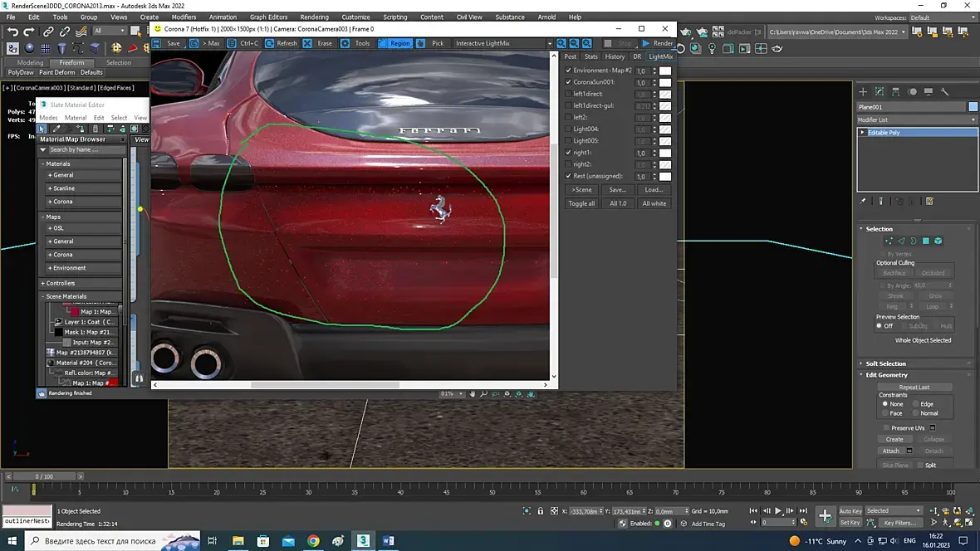Enable the left1direct light checkbox
This screenshot has height=551, width=980.
click(569, 94)
